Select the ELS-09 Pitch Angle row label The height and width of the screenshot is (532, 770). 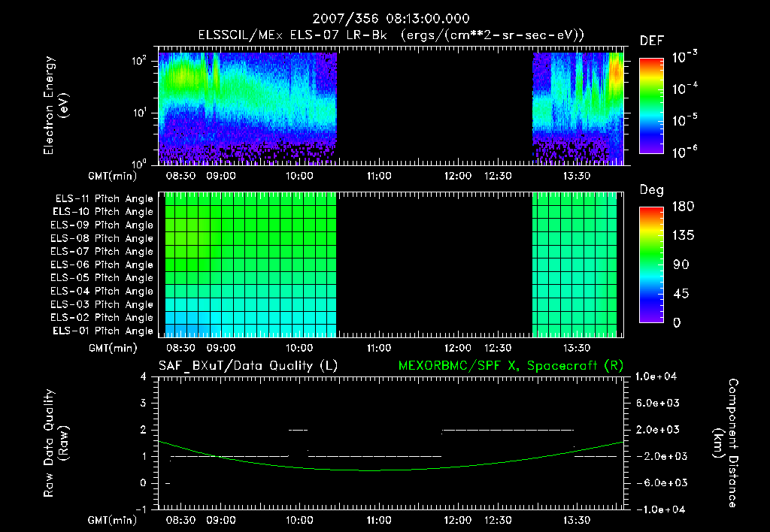[x=102, y=225]
